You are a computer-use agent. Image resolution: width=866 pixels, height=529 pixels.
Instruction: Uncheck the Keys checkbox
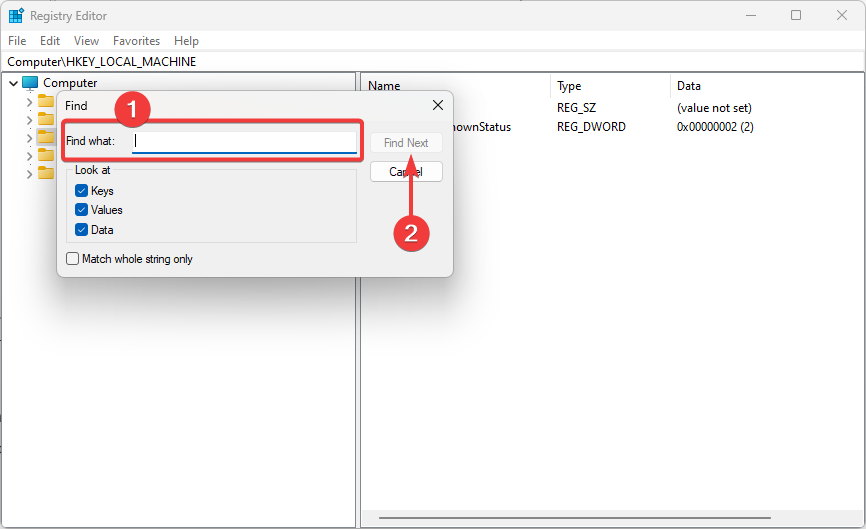click(82, 191)
